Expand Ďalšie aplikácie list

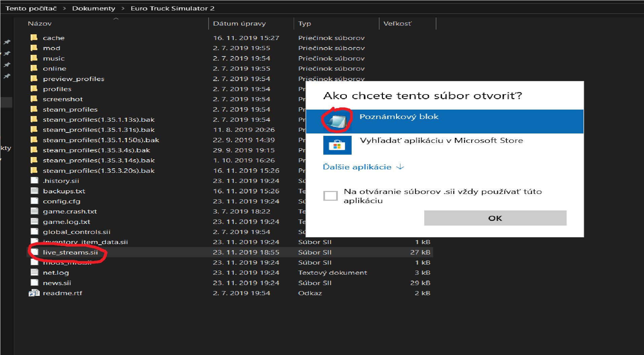click(363, 167)
